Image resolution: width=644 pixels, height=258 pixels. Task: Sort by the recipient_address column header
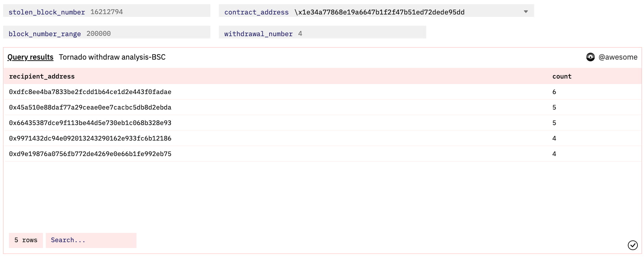point(42,76)
